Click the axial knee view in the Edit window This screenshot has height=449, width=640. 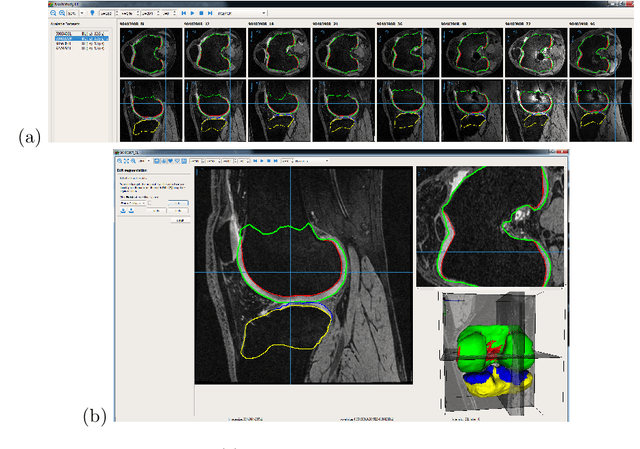(x=490, y=227)
